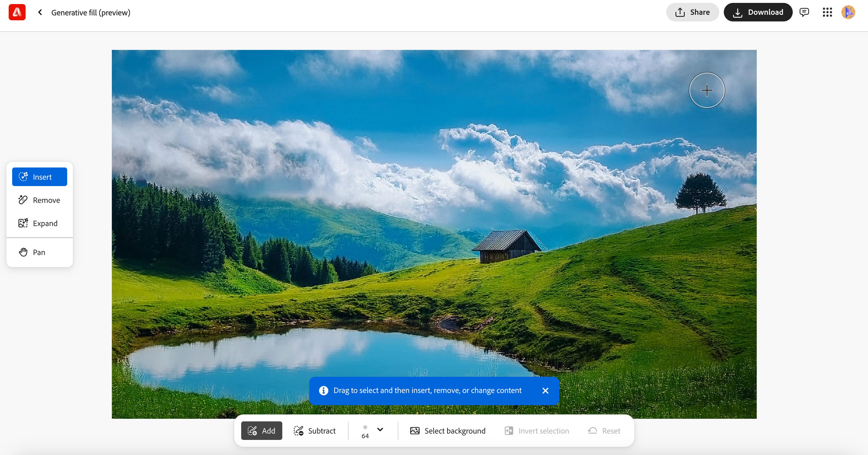Click Select background
Screen dimensions: 868x455
tap(448, 431)
